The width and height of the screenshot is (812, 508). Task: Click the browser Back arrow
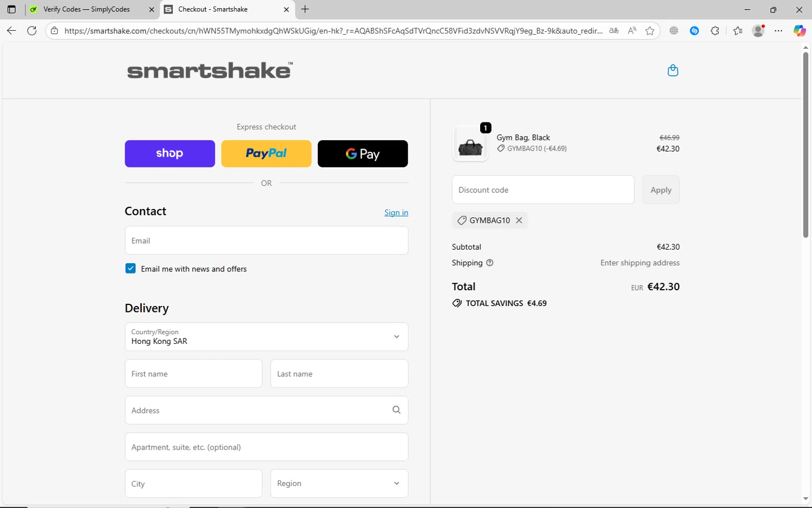pyautogui.click(x=11, y=31)
